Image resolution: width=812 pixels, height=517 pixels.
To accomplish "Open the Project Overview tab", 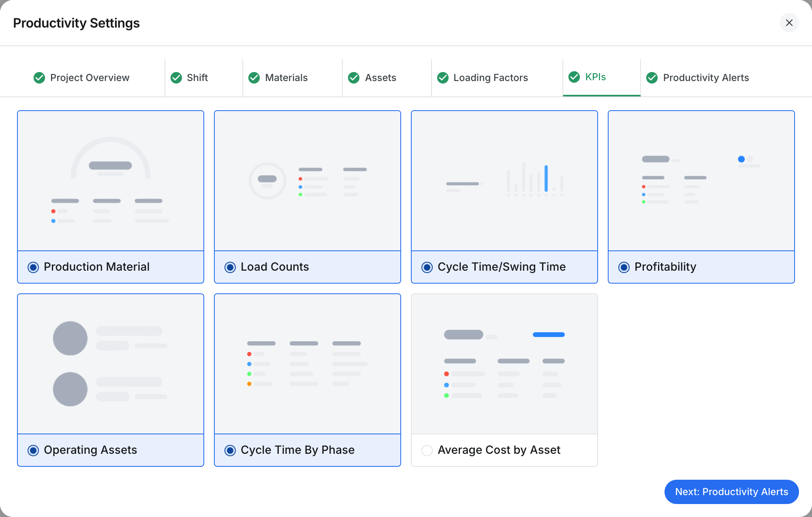I will tap(82, 77).
